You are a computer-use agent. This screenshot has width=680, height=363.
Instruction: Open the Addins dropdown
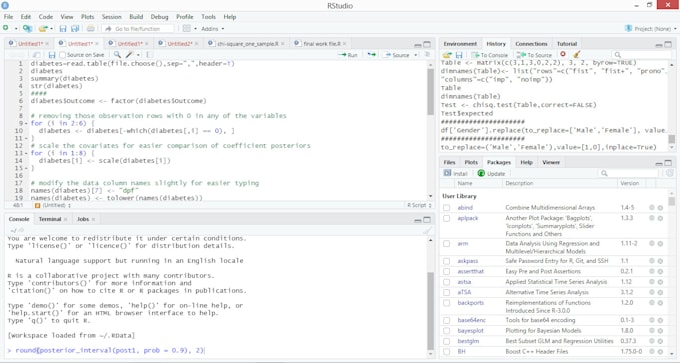point(212,29)
